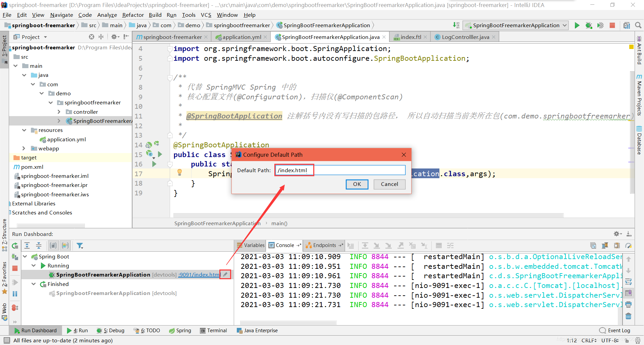Expand the webapp folder node

point(23,148)
